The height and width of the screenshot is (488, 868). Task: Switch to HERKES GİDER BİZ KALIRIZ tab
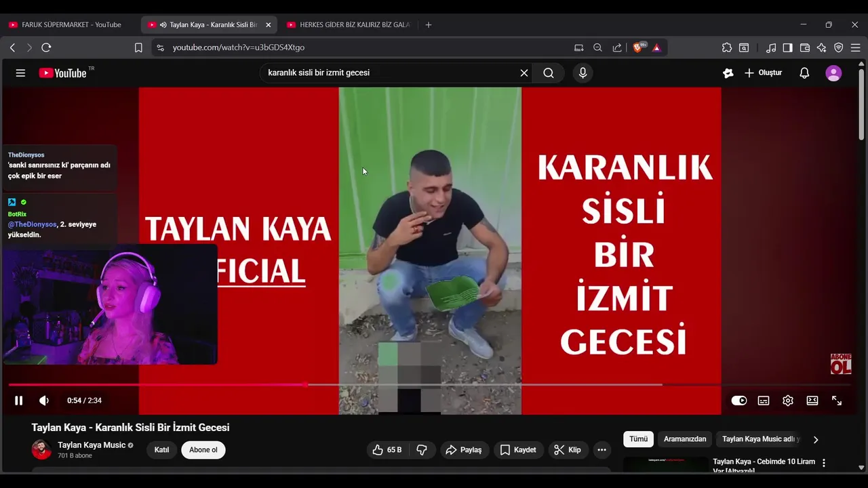349,24
